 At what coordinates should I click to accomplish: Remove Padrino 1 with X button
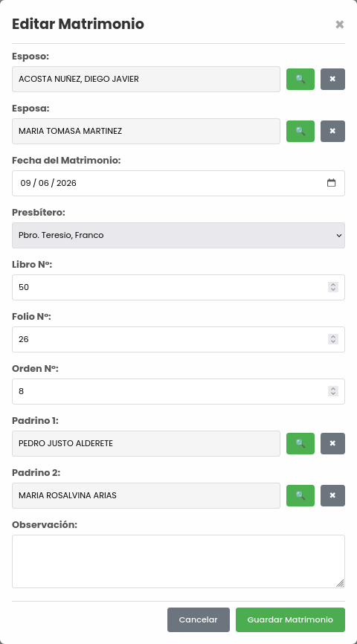332,443
